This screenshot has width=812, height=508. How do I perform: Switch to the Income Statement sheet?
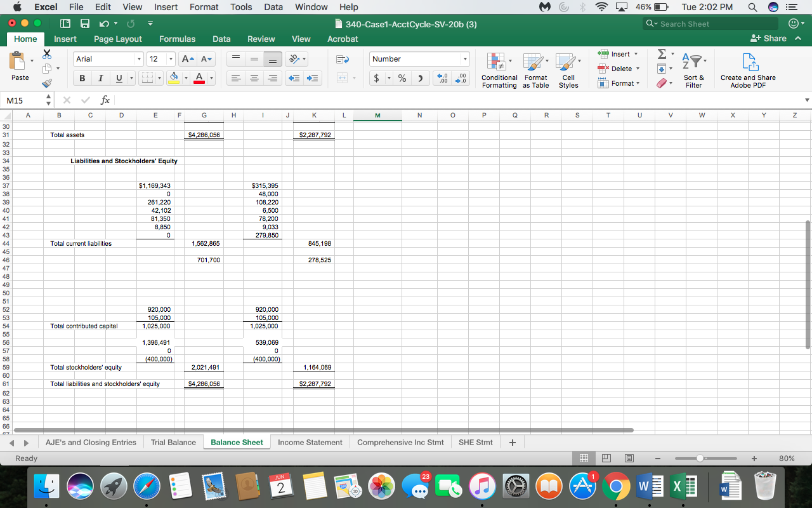pyautogui.click(x=310, y=442)
